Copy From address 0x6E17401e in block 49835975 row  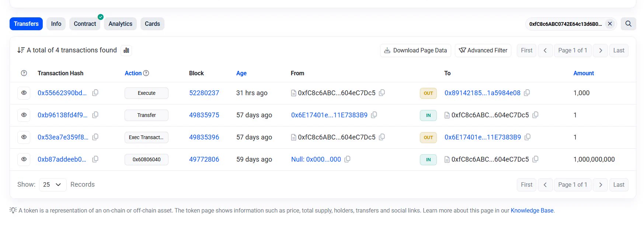[374, 115]
